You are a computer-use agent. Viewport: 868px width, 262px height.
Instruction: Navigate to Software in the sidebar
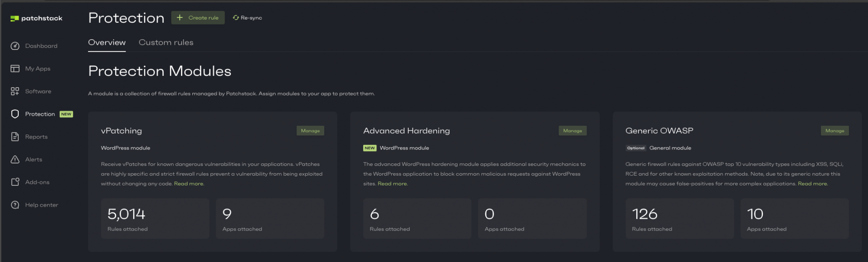tap(38, 91)
